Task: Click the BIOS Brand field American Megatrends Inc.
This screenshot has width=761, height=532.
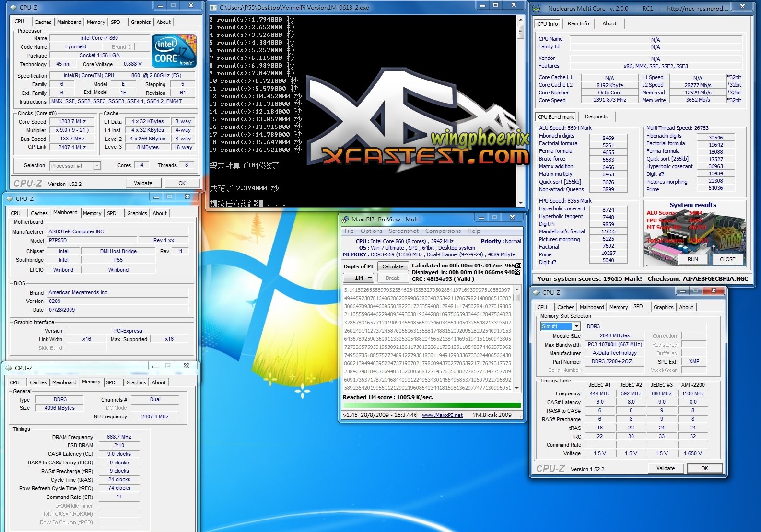Action: tap(117, 292)
